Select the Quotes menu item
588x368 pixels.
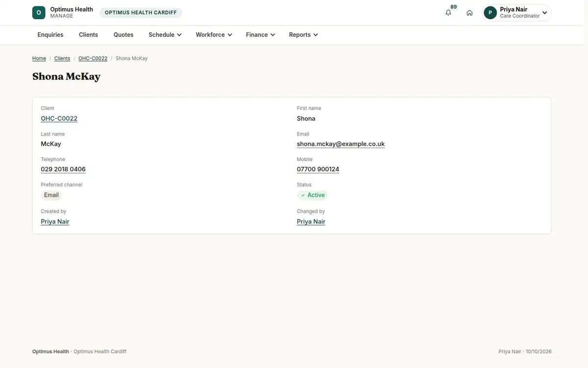[123, 35]
